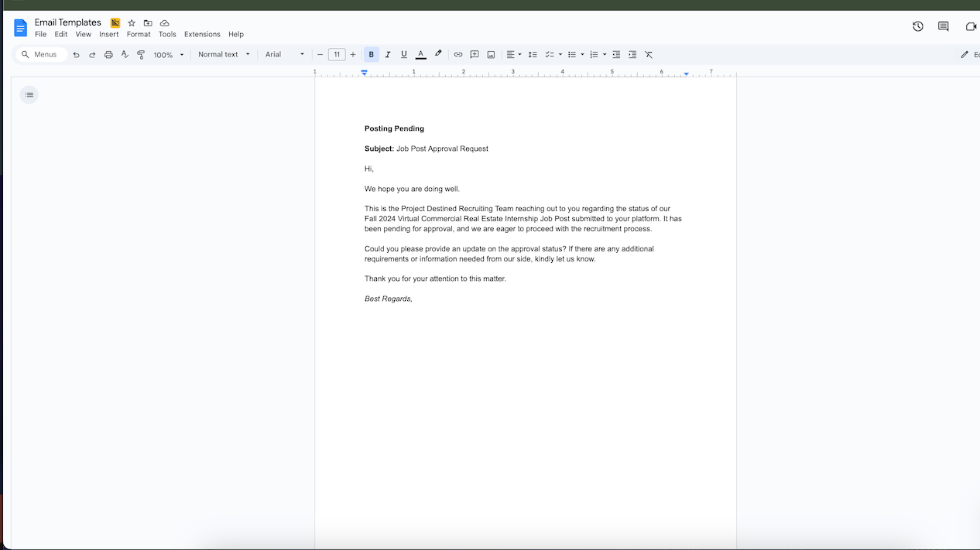980x550 pixels.
Task: Click the left indent ruler marker
Action: pyautogui.click(x=365, y=73)
